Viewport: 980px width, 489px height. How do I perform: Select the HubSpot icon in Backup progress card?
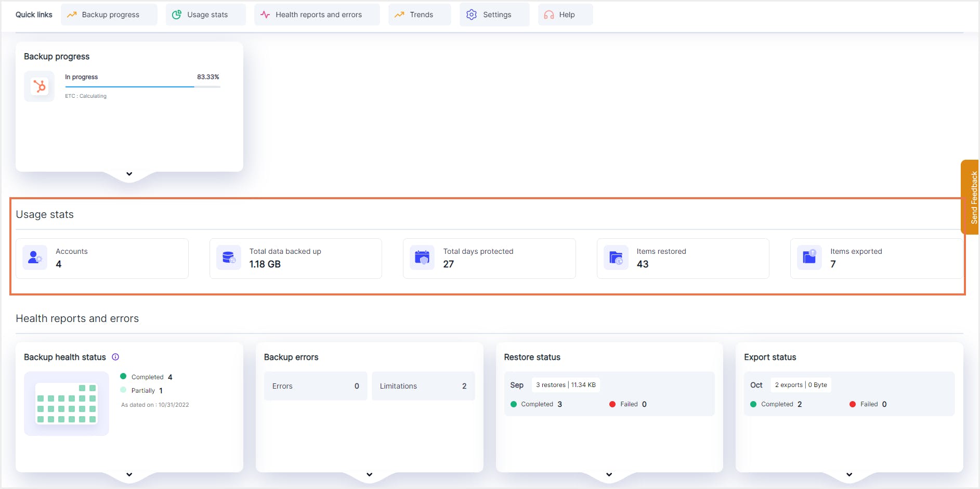[39, 86]
